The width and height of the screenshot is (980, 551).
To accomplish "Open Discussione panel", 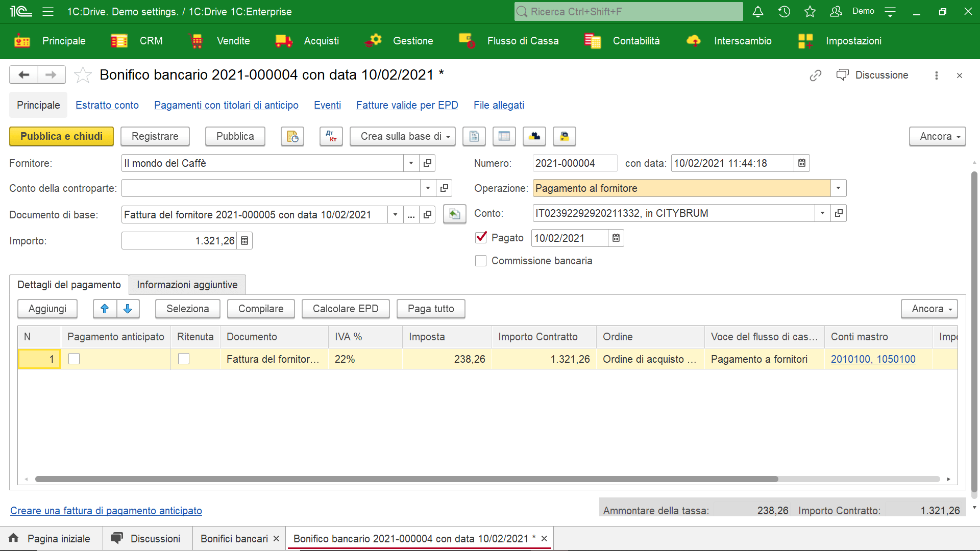I will pyautogui.click(x=872, y=75).
